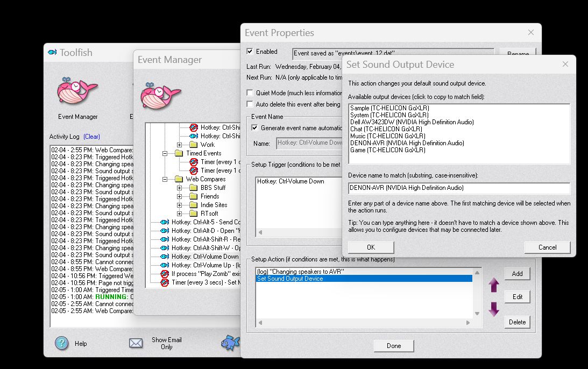Click fish icon beside Hotkey Ctrl-Alt-Shift-W event
Image resolution: width=588 pixels, height=369 pixels.
tap(165, 248)
